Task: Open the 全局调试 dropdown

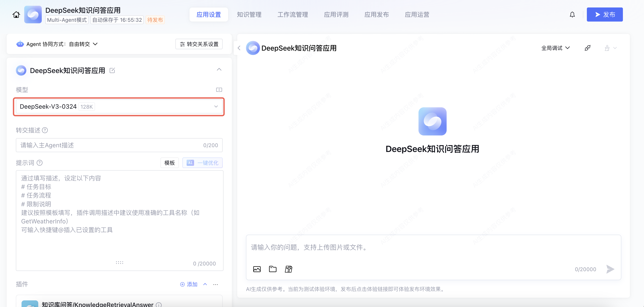Action: [x=555, y=48]
